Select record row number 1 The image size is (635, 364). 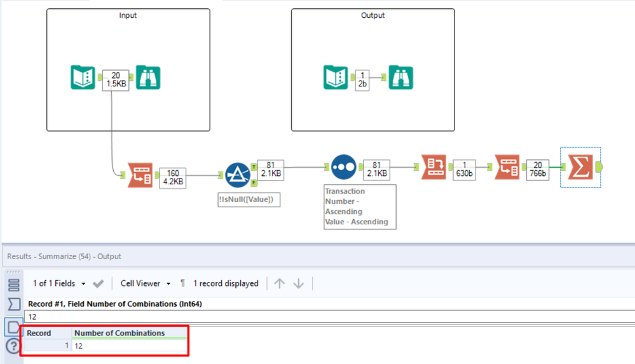[x=48, y=346]
